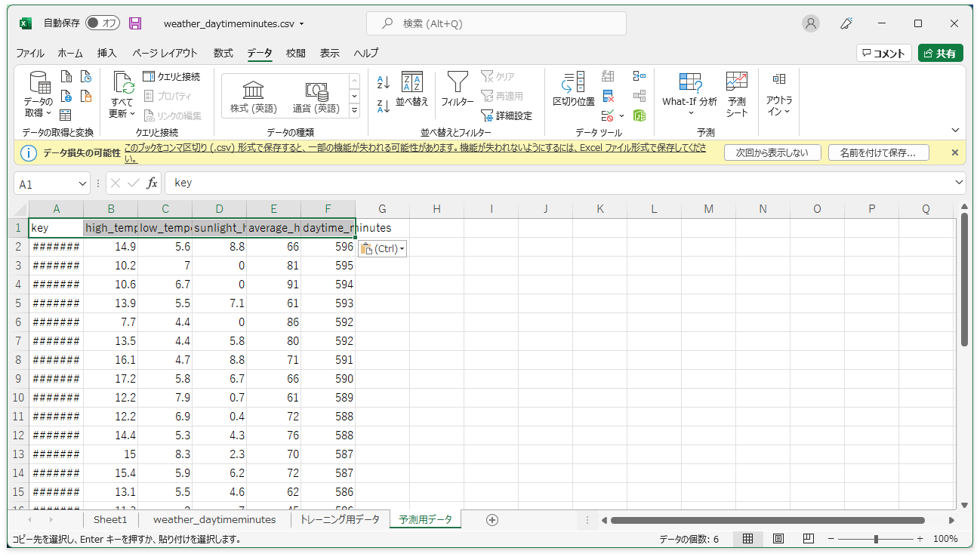Open the 並べ替え sort dialog
Image resolution: width=980 pixels, height=557 pixels.
pos(412,89)
